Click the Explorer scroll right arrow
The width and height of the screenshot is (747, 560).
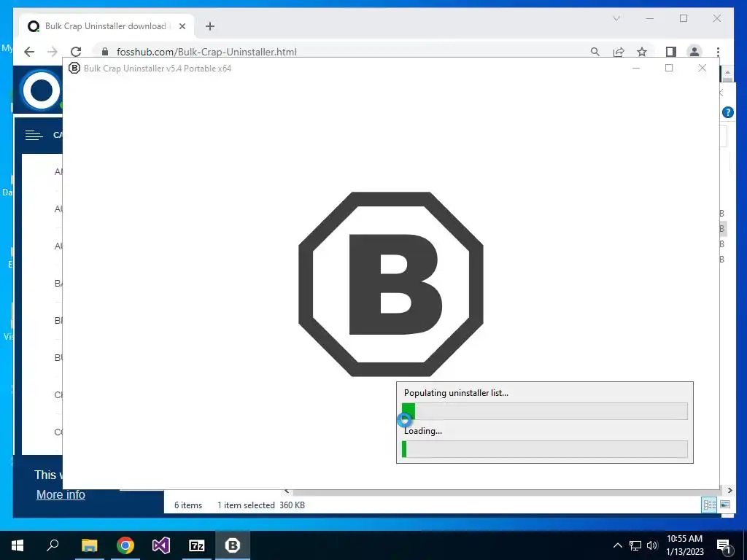pos(729,490)
